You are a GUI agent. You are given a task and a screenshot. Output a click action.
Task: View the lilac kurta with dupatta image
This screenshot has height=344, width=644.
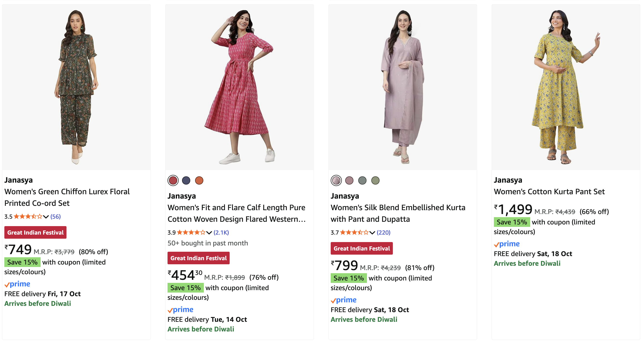click(x=402, y=87)
